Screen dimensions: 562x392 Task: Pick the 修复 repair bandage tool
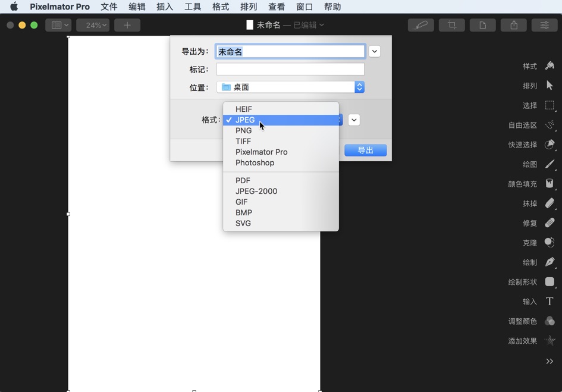tap(550, 222)
